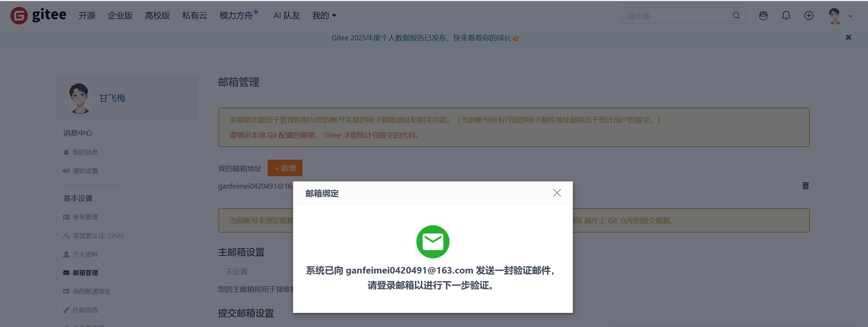Image resolution: width=868 pixels, height=327 pixels.
Task: Select 邮箱管理 in sidebar
Action: pos(85,273)
